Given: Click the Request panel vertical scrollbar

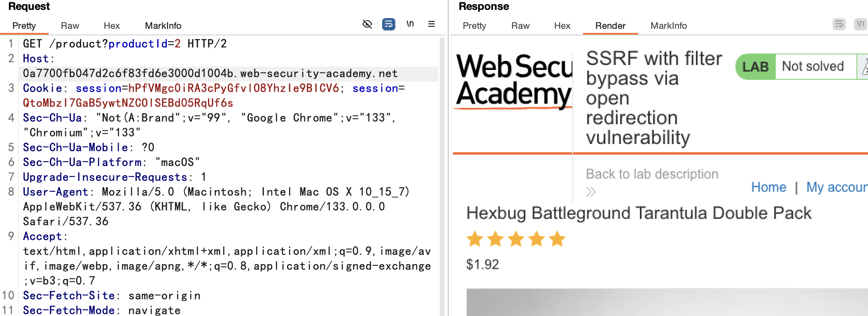Looking at the screenshot, I should [x=442, y=165].
